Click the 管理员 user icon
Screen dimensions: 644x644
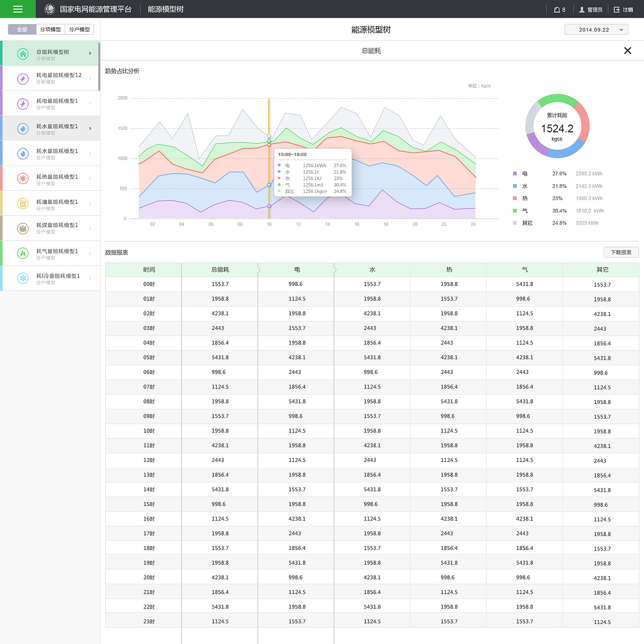click(x=582, y=10)
